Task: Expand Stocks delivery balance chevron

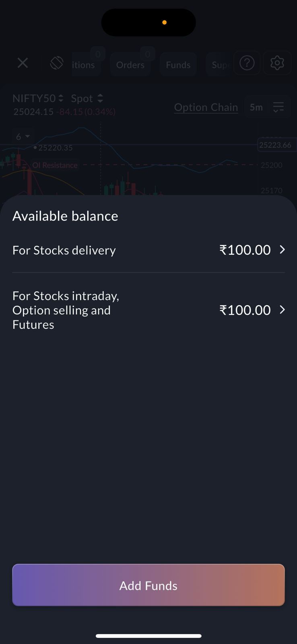Action: 283,250
